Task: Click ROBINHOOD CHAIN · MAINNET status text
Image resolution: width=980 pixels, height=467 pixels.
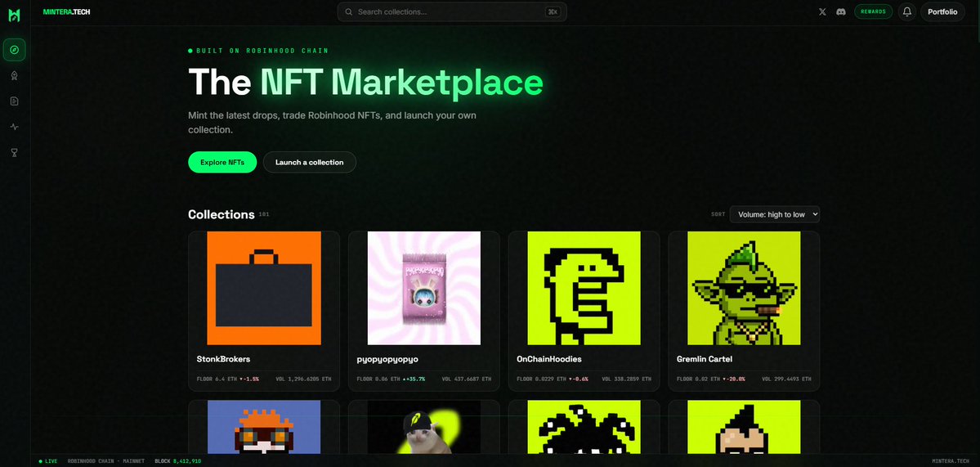Action: 105,460
